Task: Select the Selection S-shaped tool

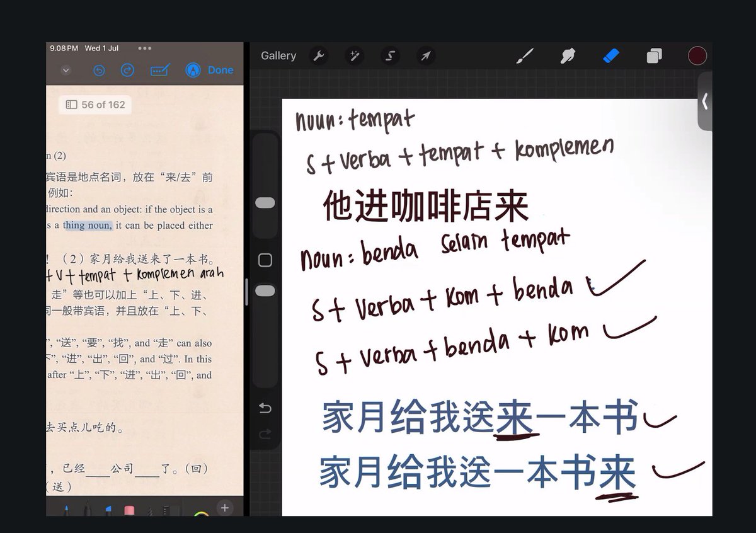Action: (390, 56)
